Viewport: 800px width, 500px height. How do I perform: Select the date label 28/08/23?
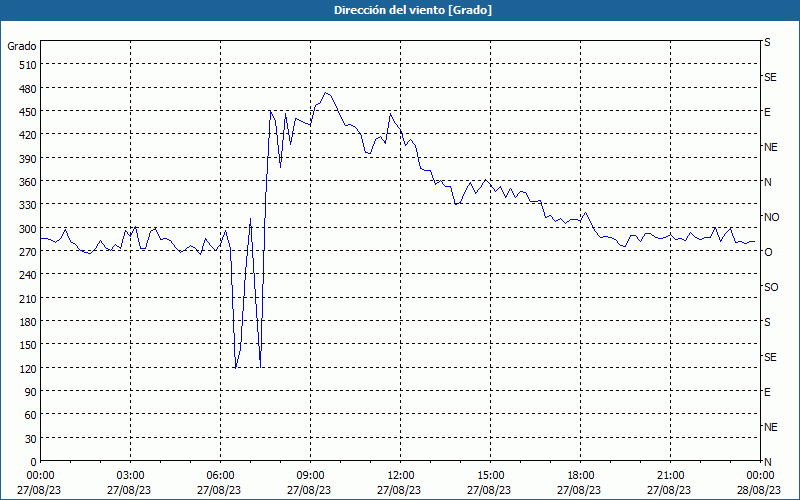coord(760,490)
